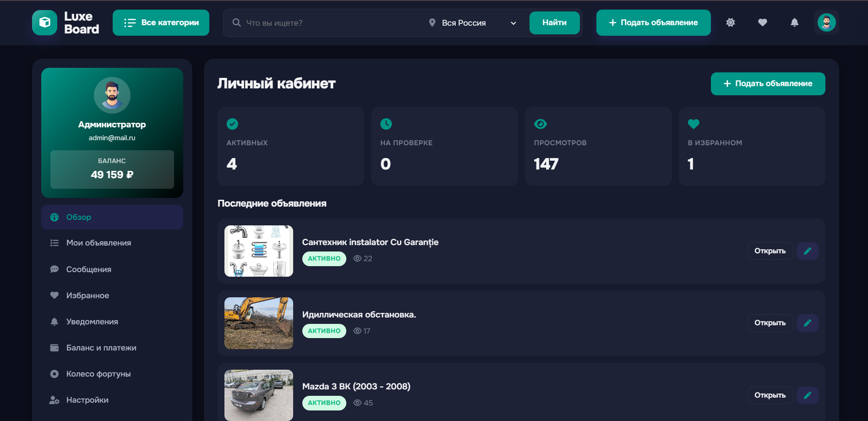The width and height of the screenshot is (868, 421).
Task: Open Сообщения in sidebar
Action: [x=112, y=269]
